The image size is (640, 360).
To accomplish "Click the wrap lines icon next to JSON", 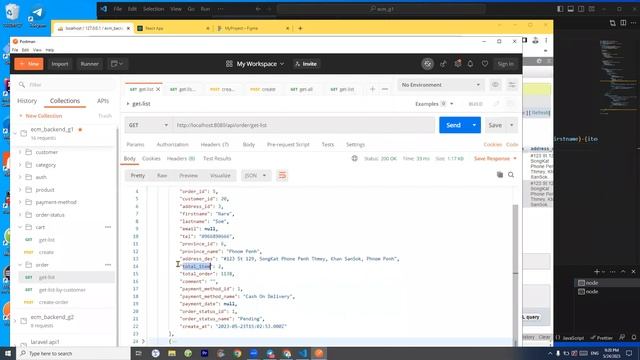I will point(282,176).
